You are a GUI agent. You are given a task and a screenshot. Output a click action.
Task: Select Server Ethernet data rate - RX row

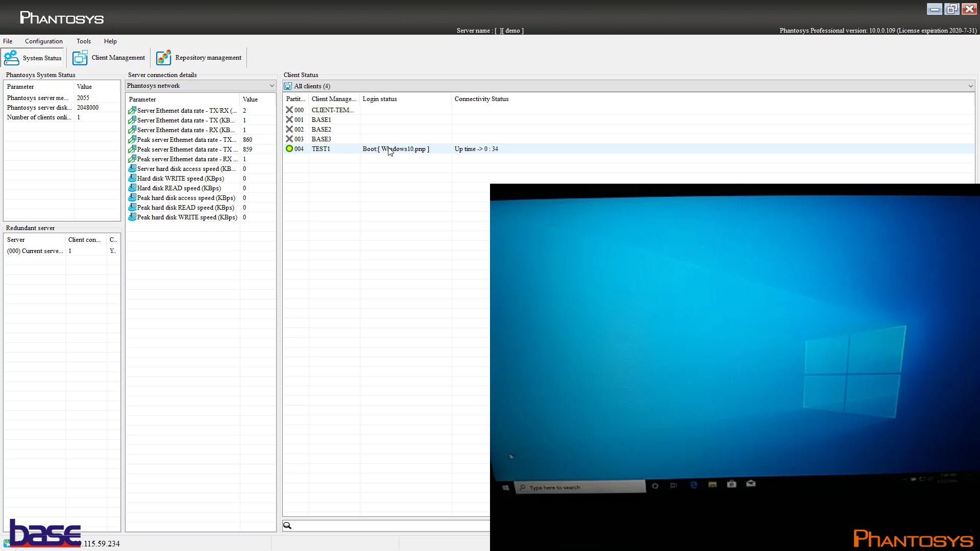point(201,130)
